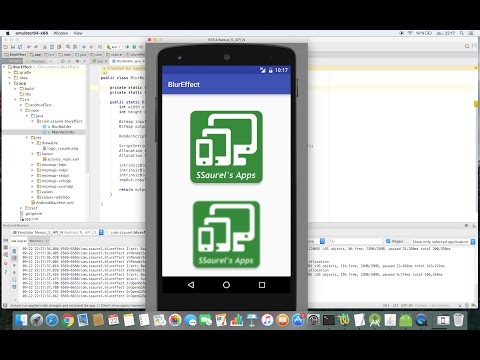Screen dimensions: 480x360
Task: Open Safari from the Dock
Action: (x=52, y=320)
